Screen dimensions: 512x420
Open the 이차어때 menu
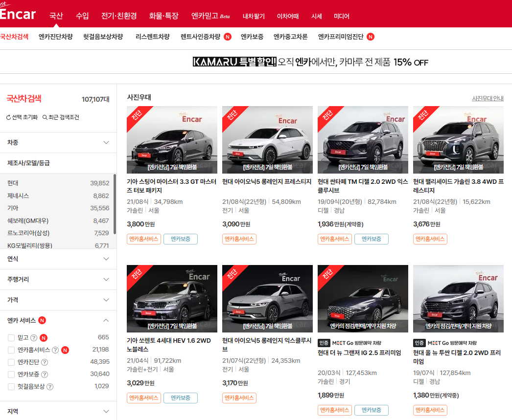[x=288, y=16]
